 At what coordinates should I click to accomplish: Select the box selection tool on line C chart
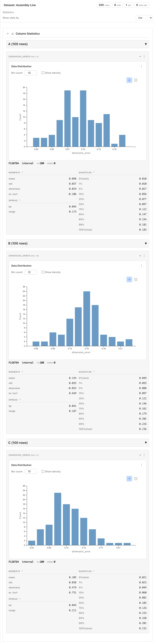point(136,479)
